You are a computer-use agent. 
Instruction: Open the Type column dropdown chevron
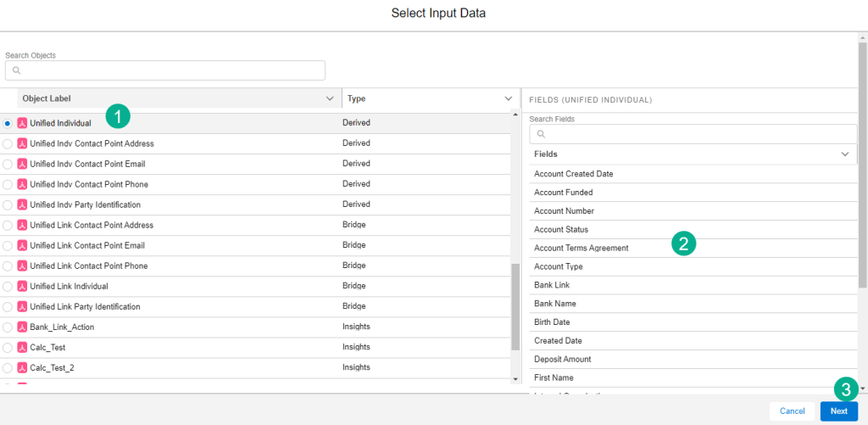(x=508, y=98)
